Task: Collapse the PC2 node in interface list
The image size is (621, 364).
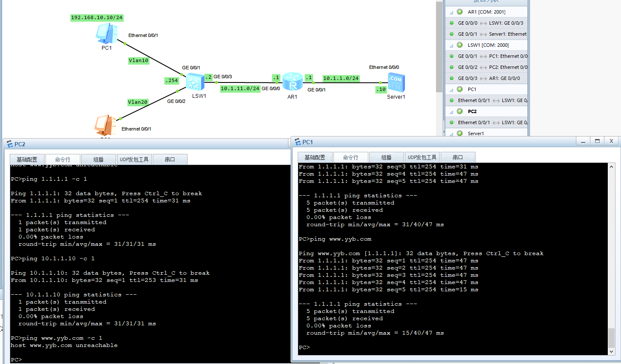Action: (451, 112)
